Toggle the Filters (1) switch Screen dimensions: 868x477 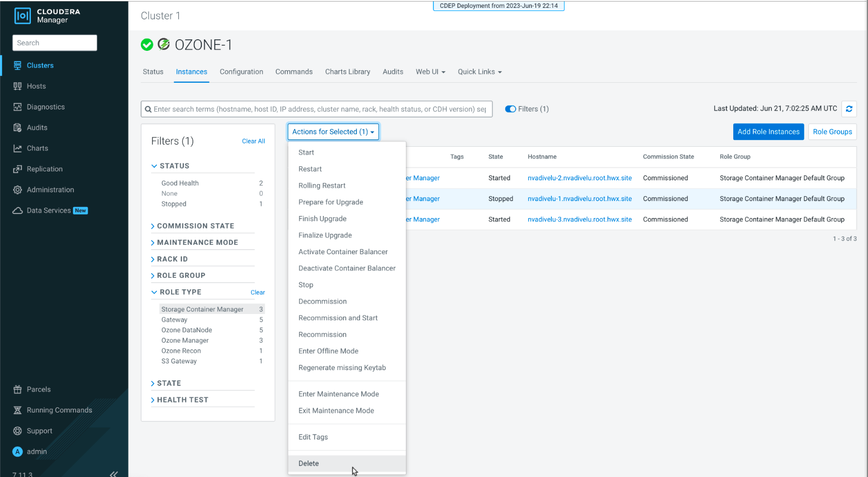point(510,109)
